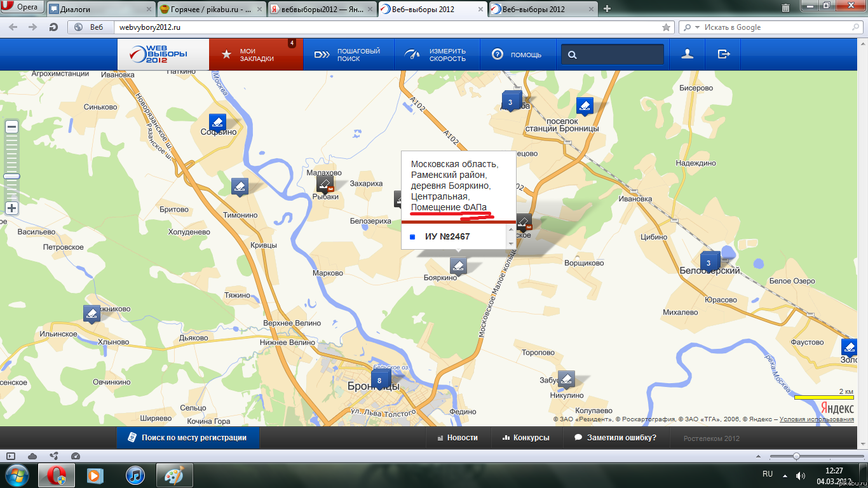Toggle the Opera Turbo icon in status bar
Image resolution: width=868 pixels, height=488 pixels.
(x=76, y=456)
